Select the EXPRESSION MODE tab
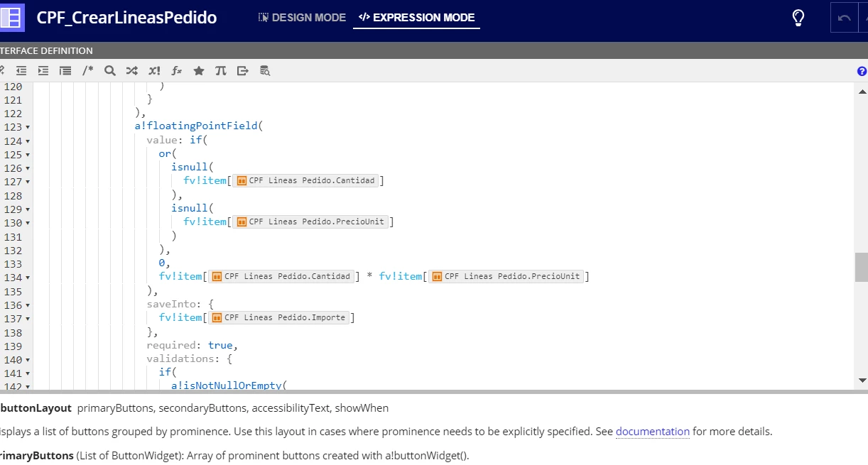 [x=416, y=17]
